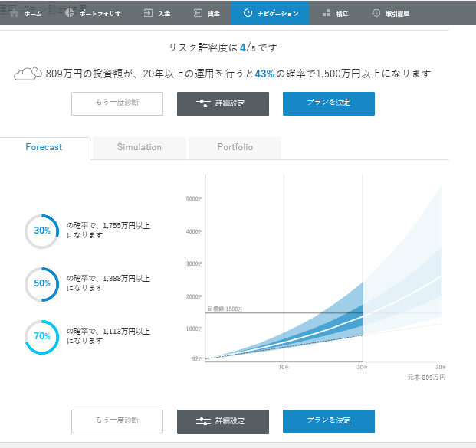The width and height of the screenshot is (476, 448).
Task: Switch to the Simulation tab
Action: (x=140, y=147)
